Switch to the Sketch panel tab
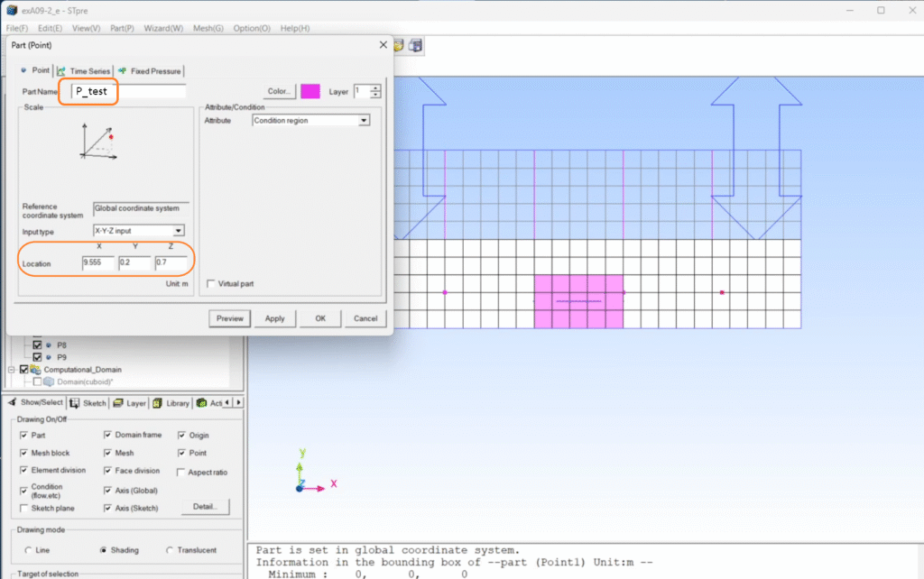924x579 pixels. [88, 403]
